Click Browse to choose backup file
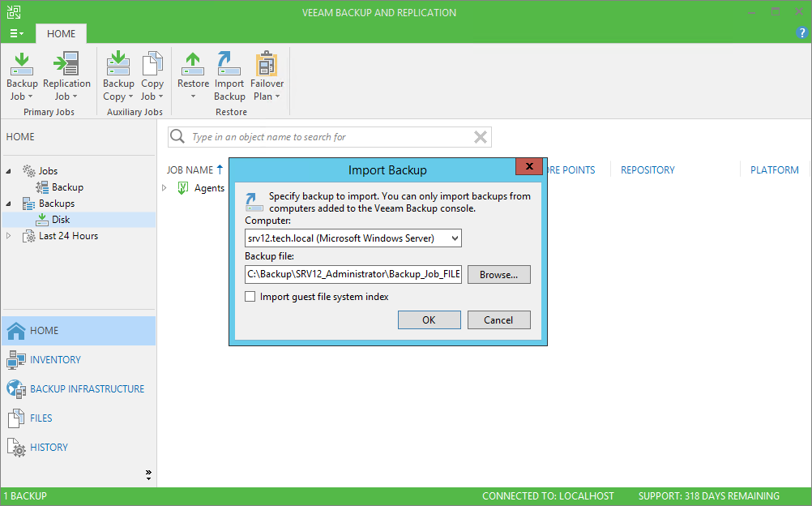 point(498,275)
